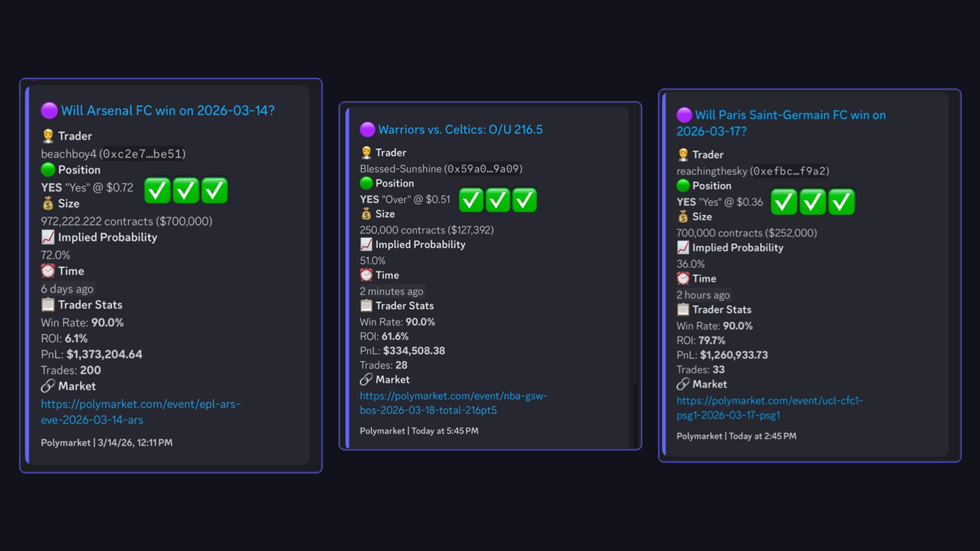Click the purple circle beside the Paris Saint-Germain title
This screenshot has height=551, width=980.
click(x=684, y=115)
